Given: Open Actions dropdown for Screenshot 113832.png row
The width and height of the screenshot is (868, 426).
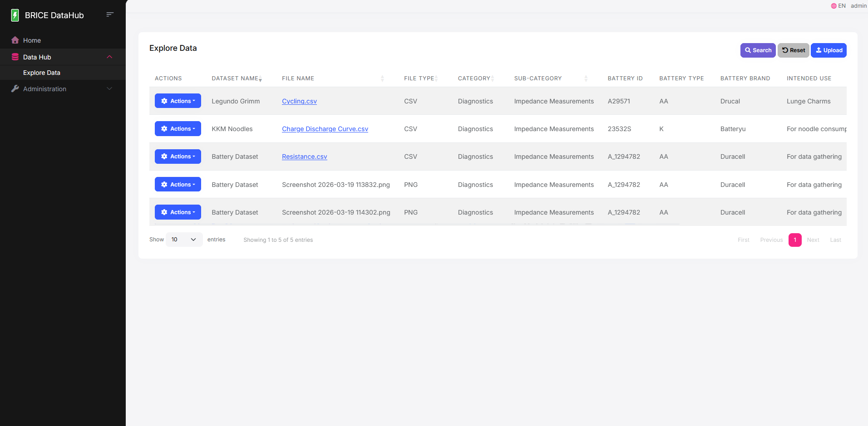Looking at the screenshot, I should tap(178, 184).
